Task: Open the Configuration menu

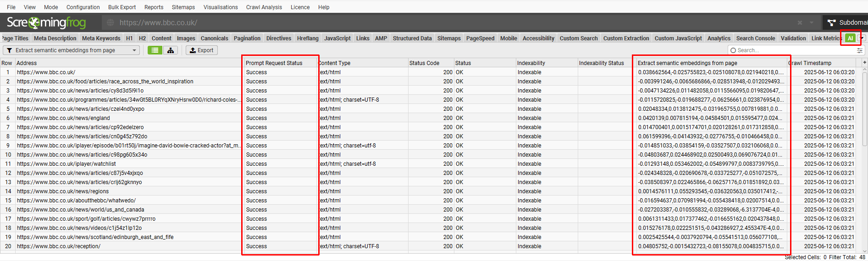Action: 83,7
